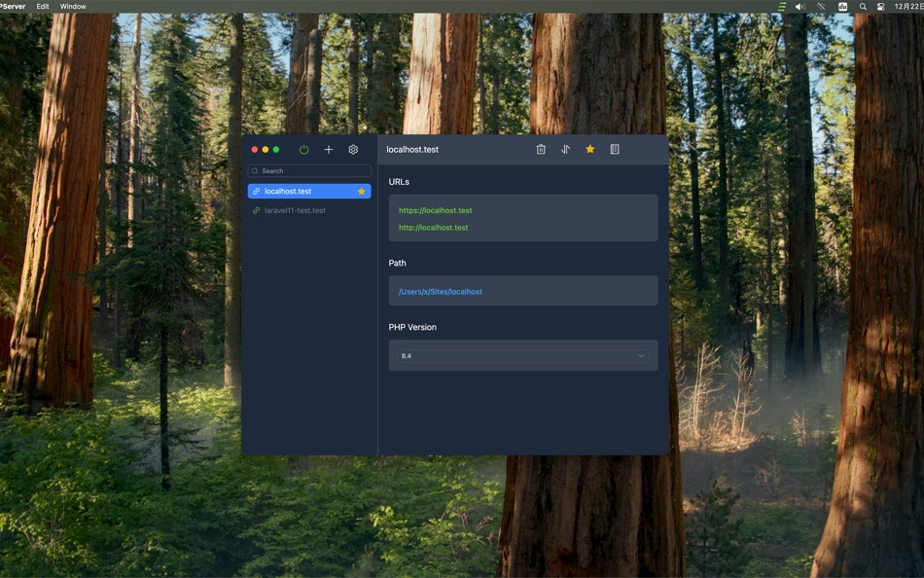
Task: Open settings via the gear icon
Action: (x=353, y=150)
